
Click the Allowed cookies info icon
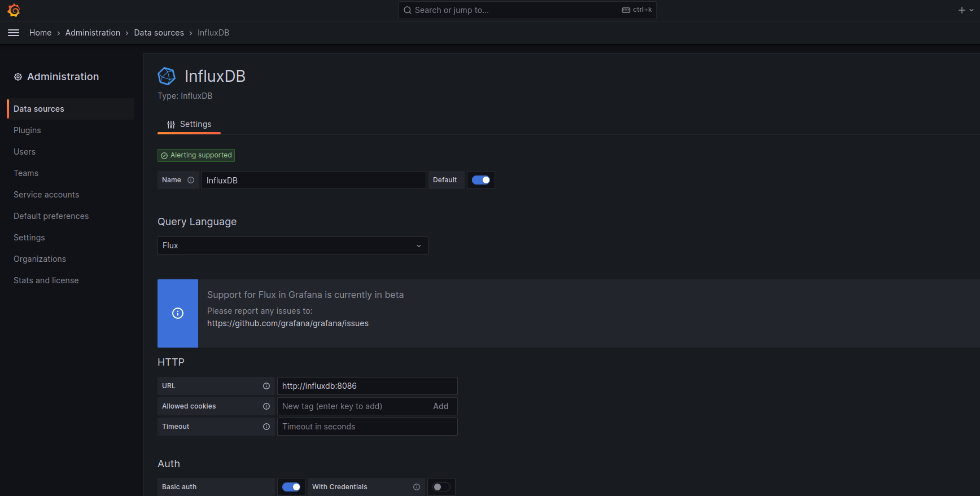[266, 406]
